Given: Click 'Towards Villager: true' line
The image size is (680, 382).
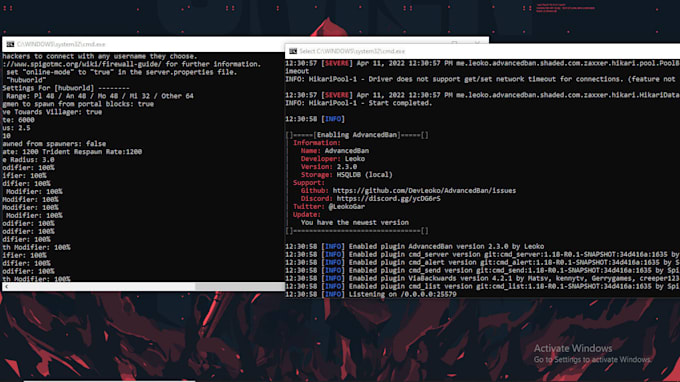Looking at the screenshot, I should [x=52, y=112].
